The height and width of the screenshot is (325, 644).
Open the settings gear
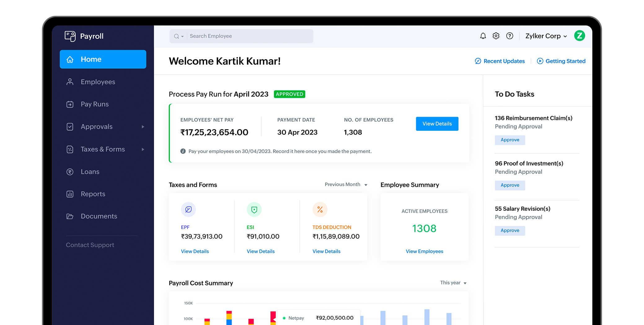tap(496, 36)
